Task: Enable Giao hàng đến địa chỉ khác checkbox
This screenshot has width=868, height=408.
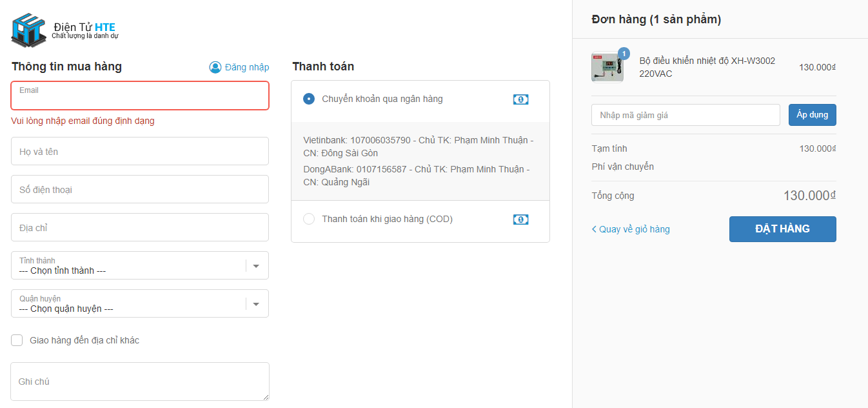Action: tap(17, 340)
